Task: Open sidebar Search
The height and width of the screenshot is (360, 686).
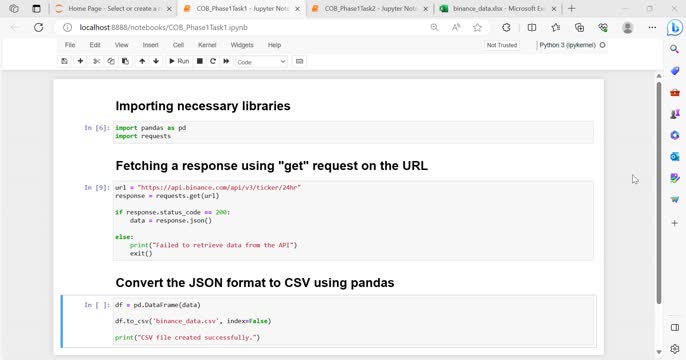Action: (x=675, y=49)
